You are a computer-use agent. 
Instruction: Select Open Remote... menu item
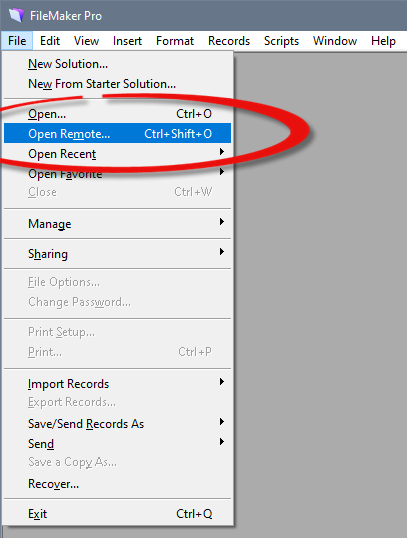pyautogui.click(x=117, y=133)
